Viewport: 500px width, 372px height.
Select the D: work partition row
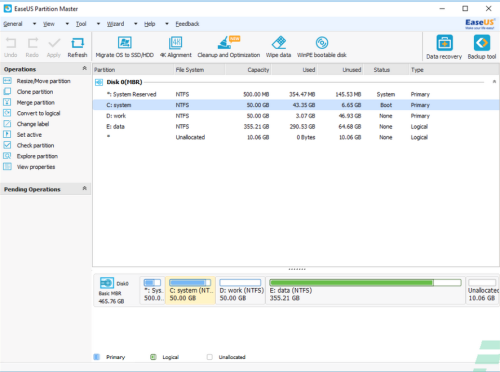[x=296, y=116]
